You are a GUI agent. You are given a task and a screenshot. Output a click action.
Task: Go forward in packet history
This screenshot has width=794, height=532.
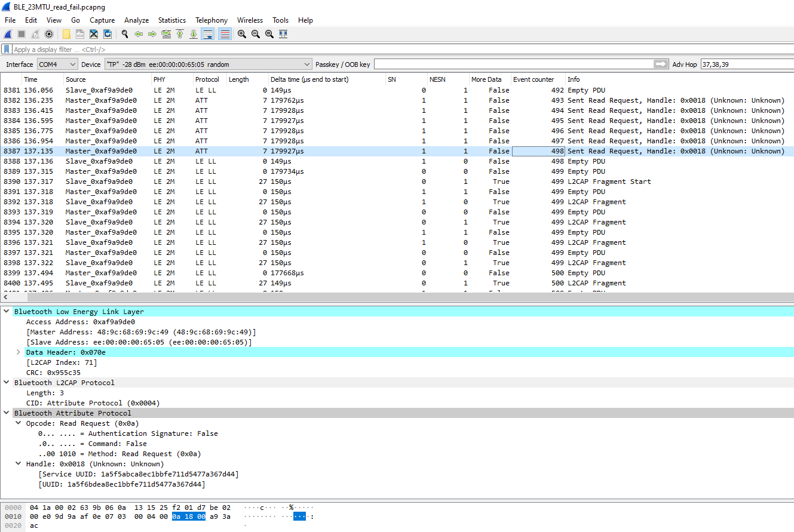(x=152, y=34)
